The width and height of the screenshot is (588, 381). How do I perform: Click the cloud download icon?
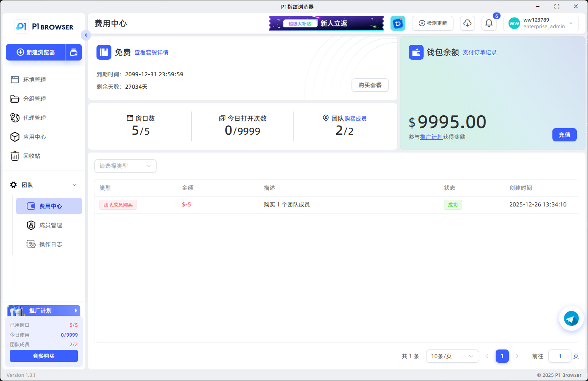point(467,23)
